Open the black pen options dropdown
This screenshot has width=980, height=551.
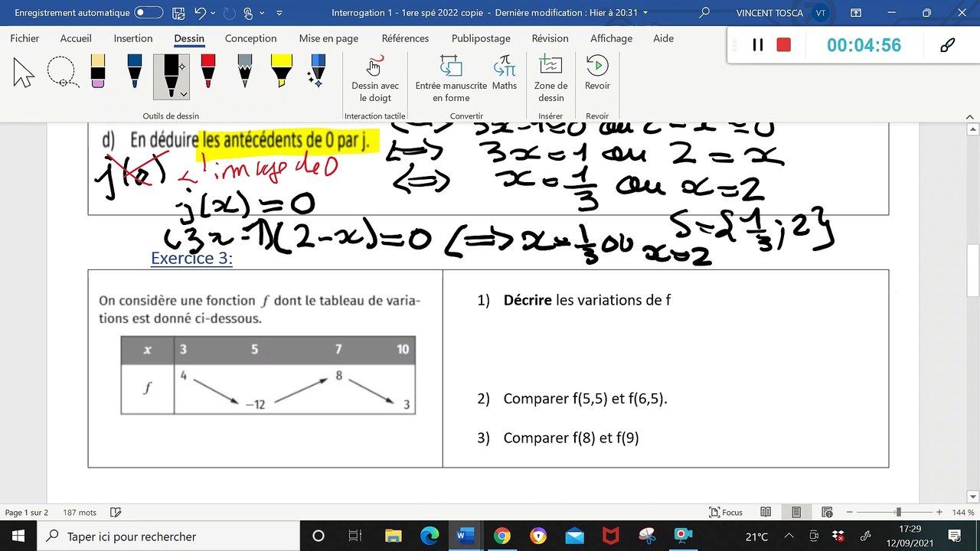(x=183, y=94)
